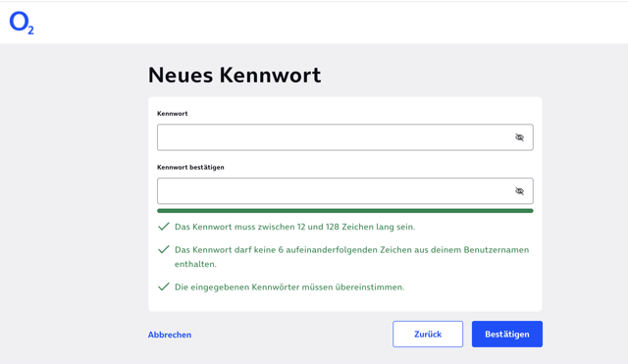Click the text 'Die eingegebenen Kennwörter müssen übereinstimmen.'
The height and width of the screenshot is (364, 628).
(x=289, y=287)
